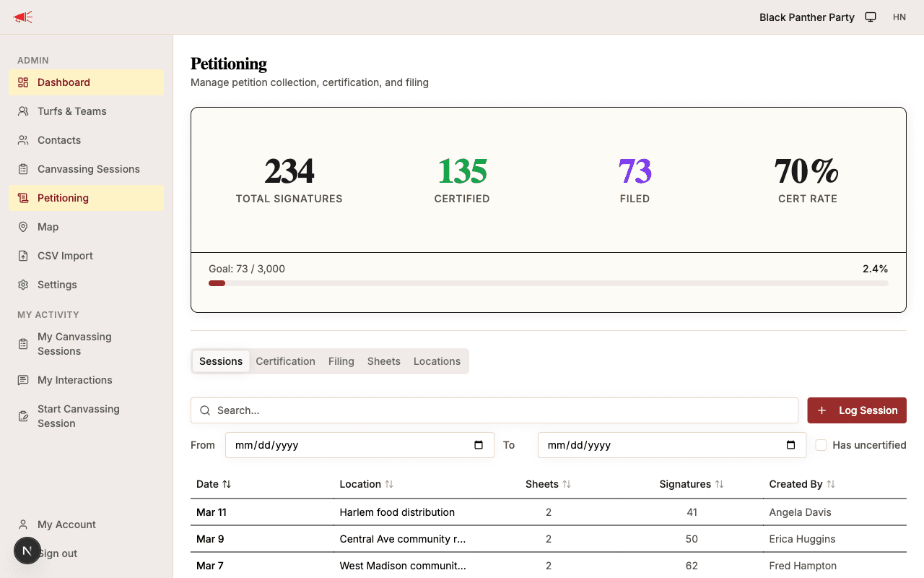Switch to the Certification tab

click(x=285, y=361)
